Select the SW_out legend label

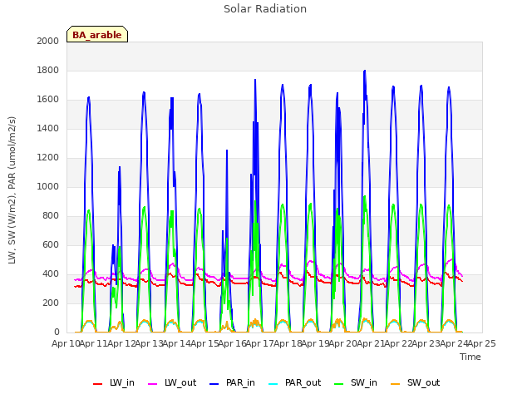click(x=423, y=382)
